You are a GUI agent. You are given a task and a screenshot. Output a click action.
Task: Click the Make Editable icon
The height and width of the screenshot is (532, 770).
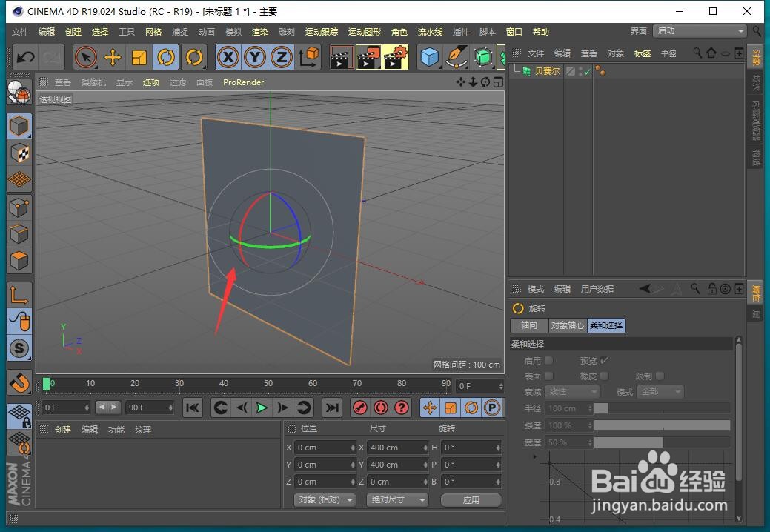[x=20, y=91]
